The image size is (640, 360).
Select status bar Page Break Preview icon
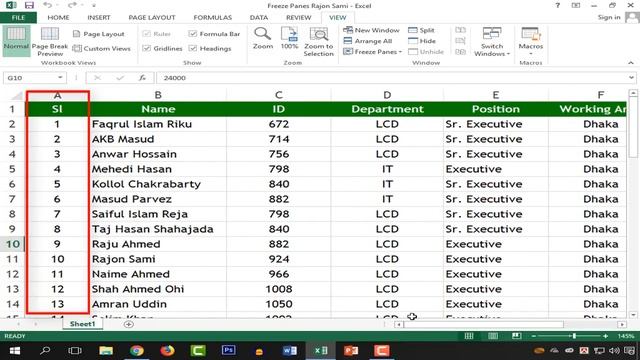point(516,336)
